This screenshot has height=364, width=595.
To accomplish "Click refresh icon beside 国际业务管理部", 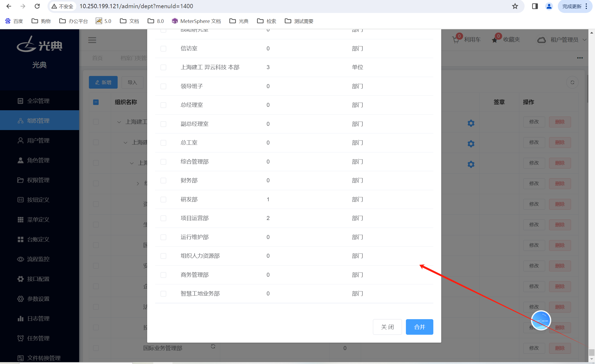I will point(213,346).
